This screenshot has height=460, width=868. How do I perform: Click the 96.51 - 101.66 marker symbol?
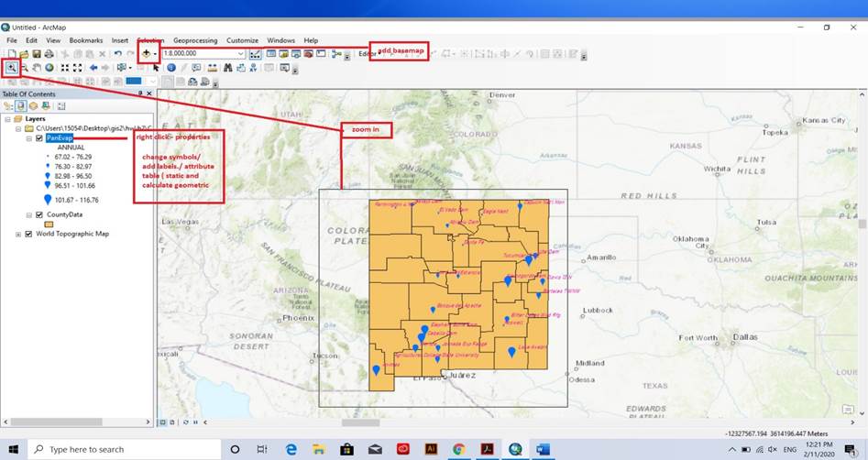(x=48, y=185)
